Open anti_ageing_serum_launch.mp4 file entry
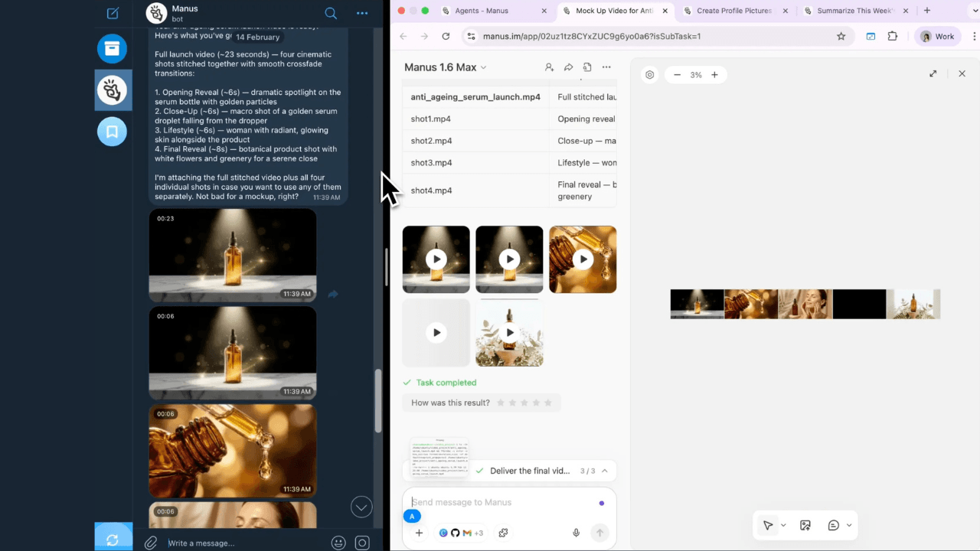This screenshot has height=551, width=980. click(475, 97)
